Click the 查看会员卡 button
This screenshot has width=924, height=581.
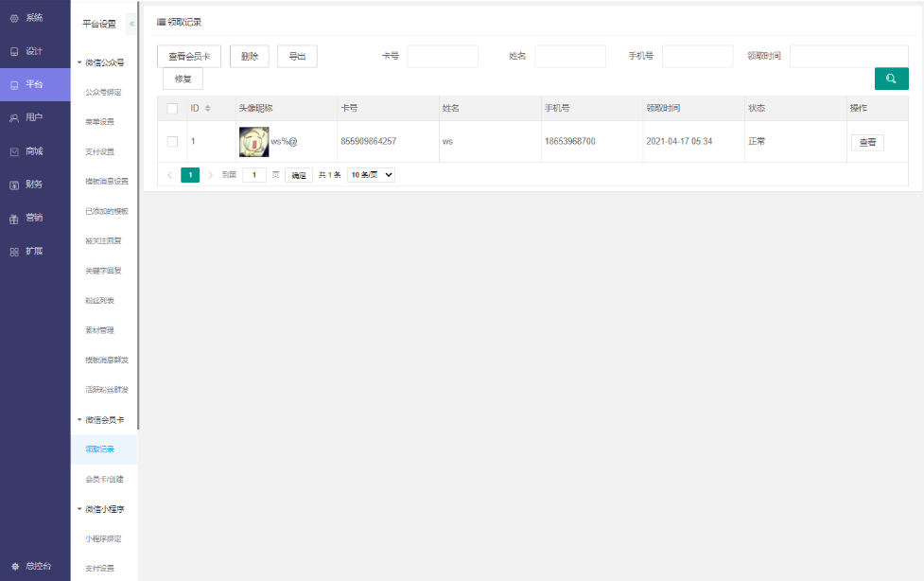coord(189,57)
